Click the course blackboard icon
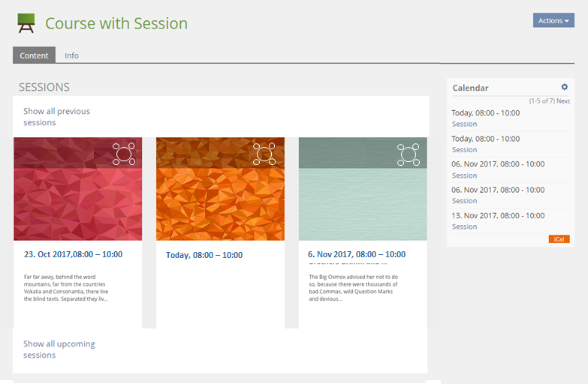 click(x=26, y=23)
